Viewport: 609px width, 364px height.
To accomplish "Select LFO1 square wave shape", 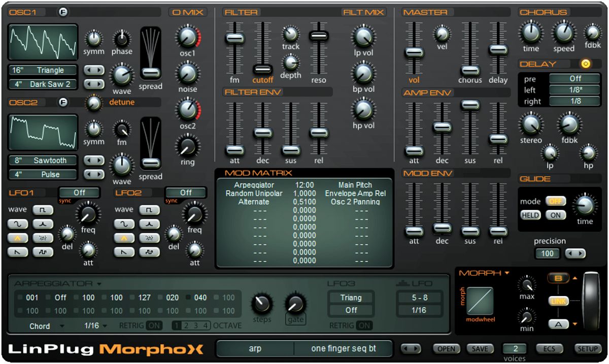I will (x=43, y=210).
